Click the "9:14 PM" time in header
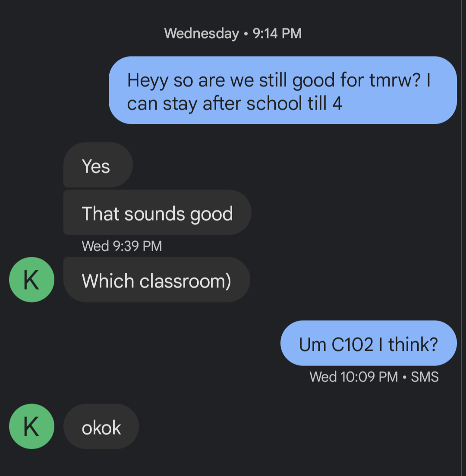 coord(277,33)
